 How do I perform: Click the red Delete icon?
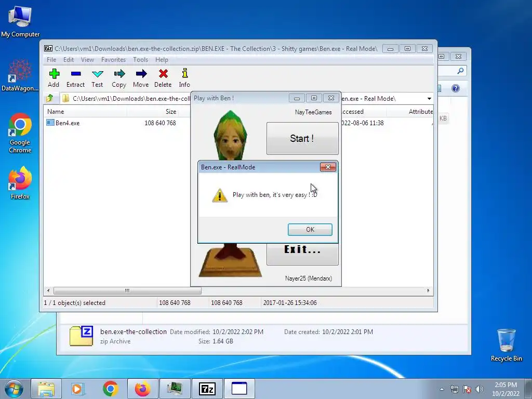pyautogui.click(x=163, y=78)
